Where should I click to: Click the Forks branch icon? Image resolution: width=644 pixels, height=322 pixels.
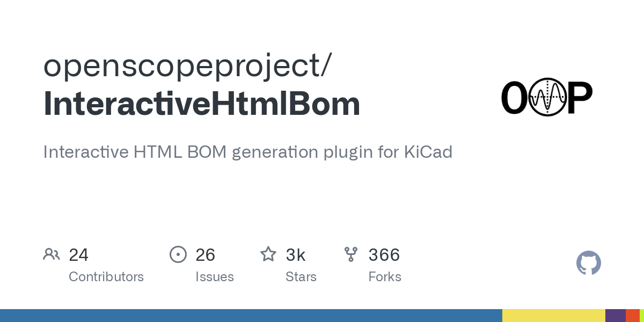[351, 254]
